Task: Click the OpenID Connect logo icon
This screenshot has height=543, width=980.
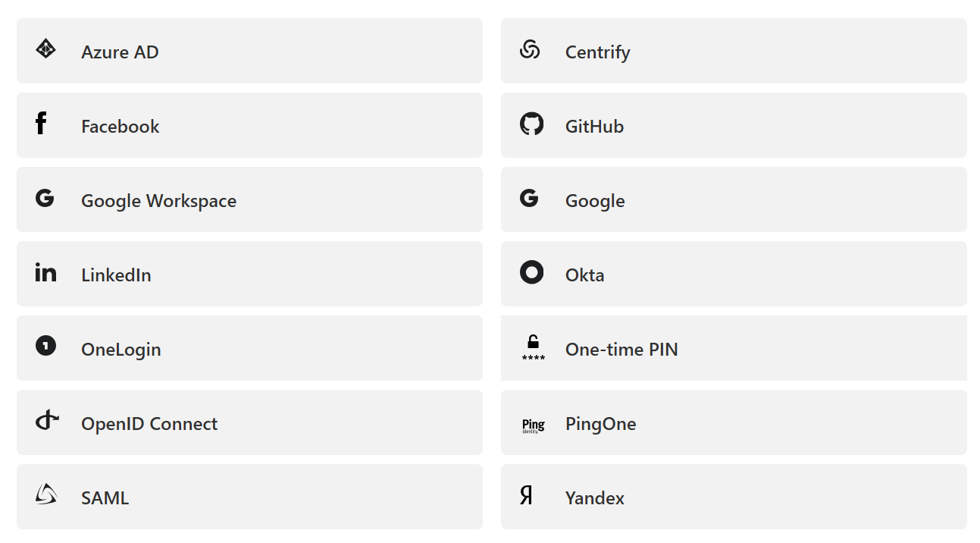Action: coord(47,420)
